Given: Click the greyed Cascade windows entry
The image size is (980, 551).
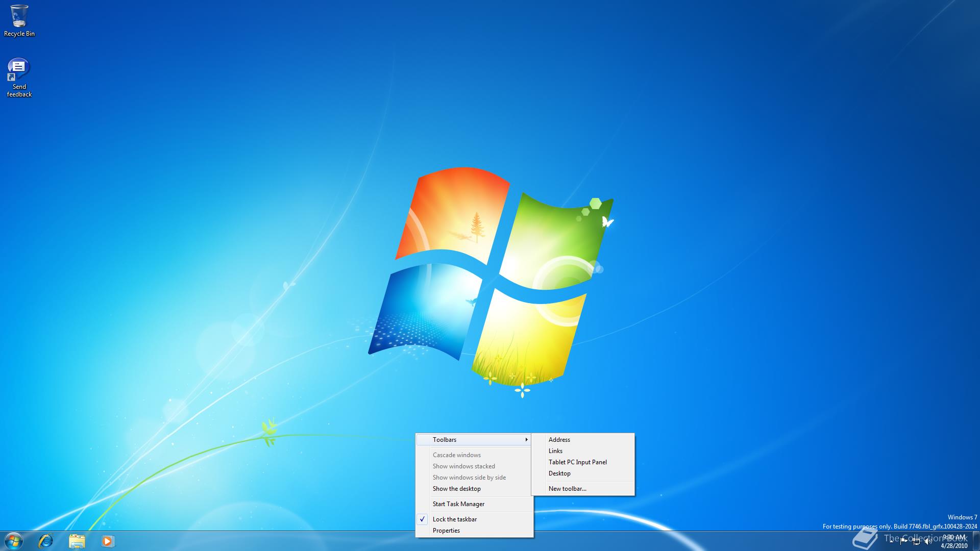Looking at the screenshot, I should (x=475, y=455).
